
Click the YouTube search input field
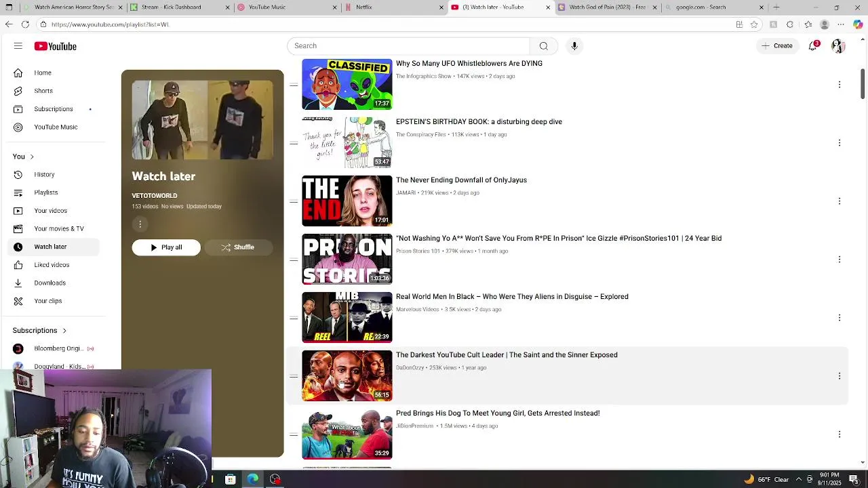408,45
